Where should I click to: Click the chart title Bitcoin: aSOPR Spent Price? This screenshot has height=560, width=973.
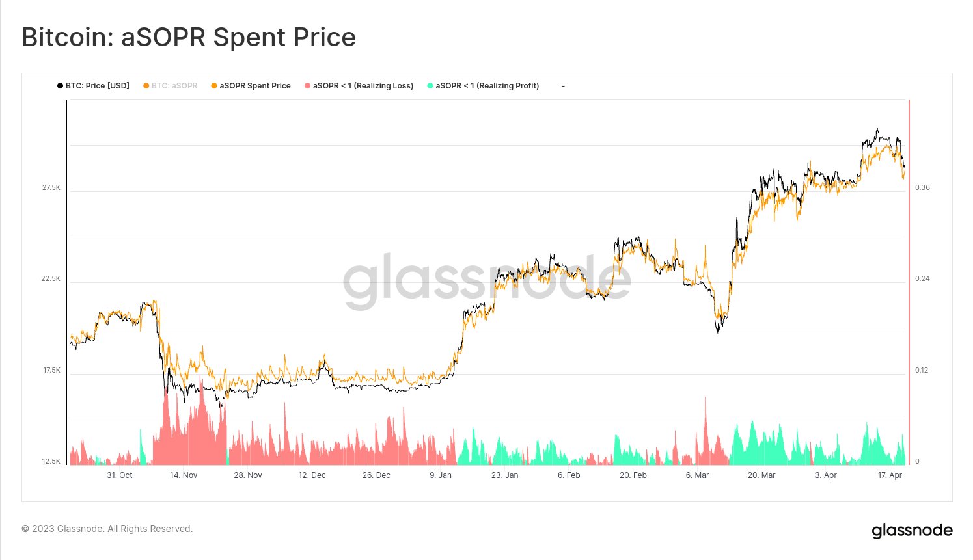(x=189, y=37)
